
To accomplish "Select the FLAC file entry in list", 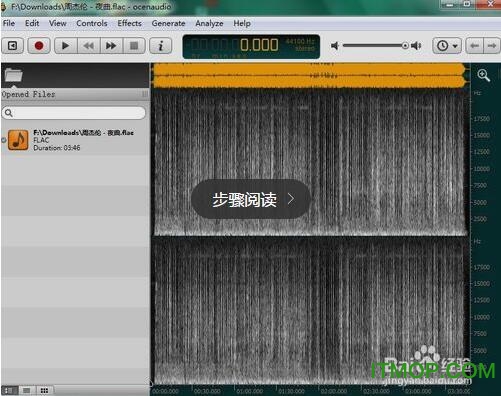I will [x=75, y=140].
